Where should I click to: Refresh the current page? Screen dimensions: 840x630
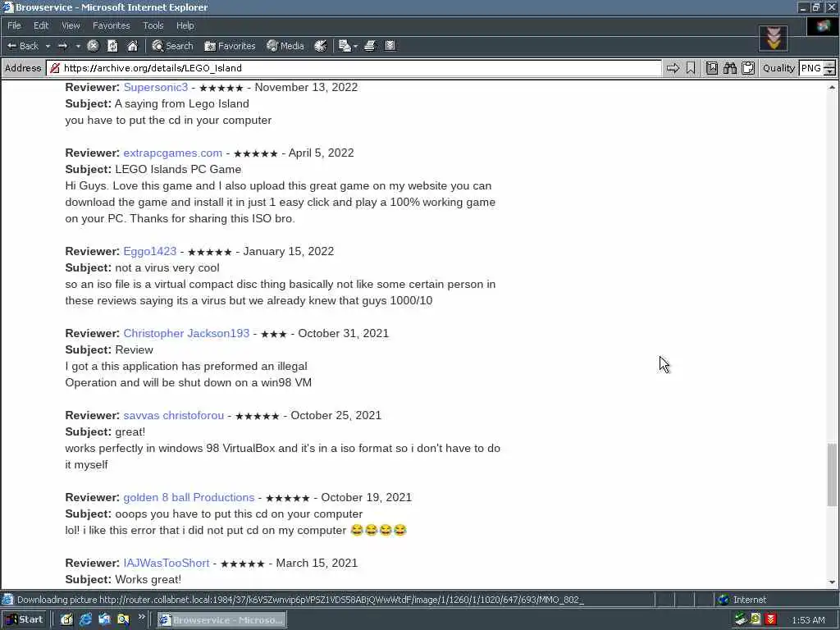112,46
